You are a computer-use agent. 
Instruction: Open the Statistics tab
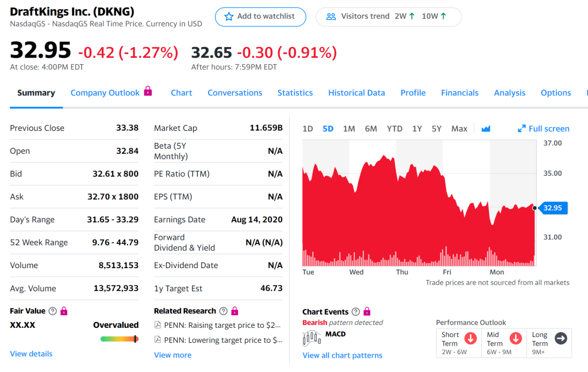[x=295, y=93]
